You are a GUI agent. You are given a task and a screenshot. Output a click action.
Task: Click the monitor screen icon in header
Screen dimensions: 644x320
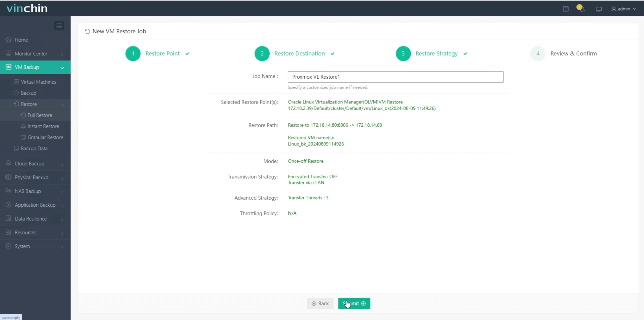coord(599,9)
